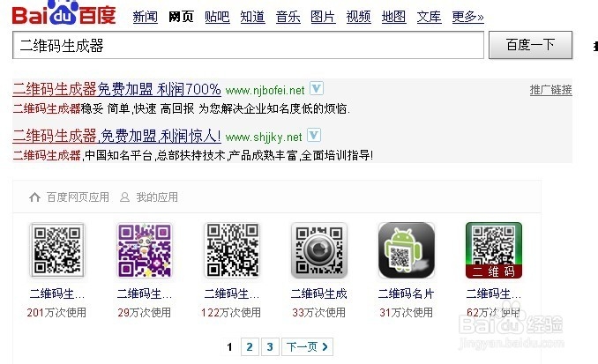Open the purple cartoon QR app icon
Viewport: 598px width, 364px height.
145,250
